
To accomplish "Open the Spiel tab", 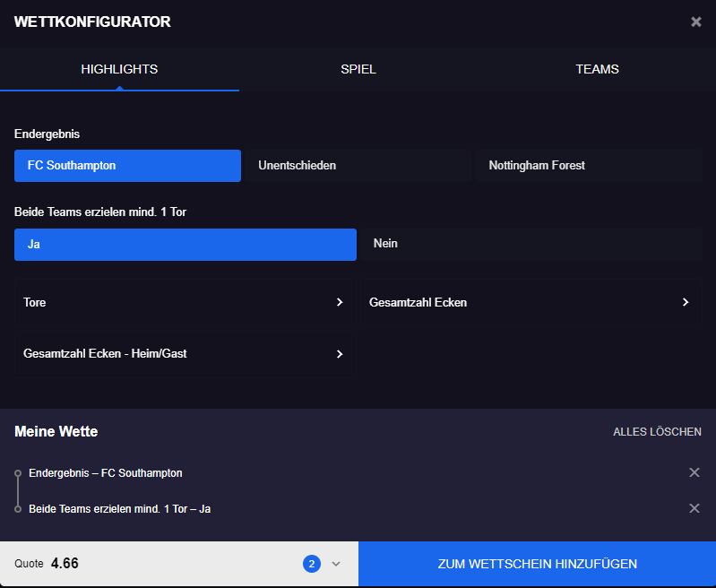I will point(358,69).
